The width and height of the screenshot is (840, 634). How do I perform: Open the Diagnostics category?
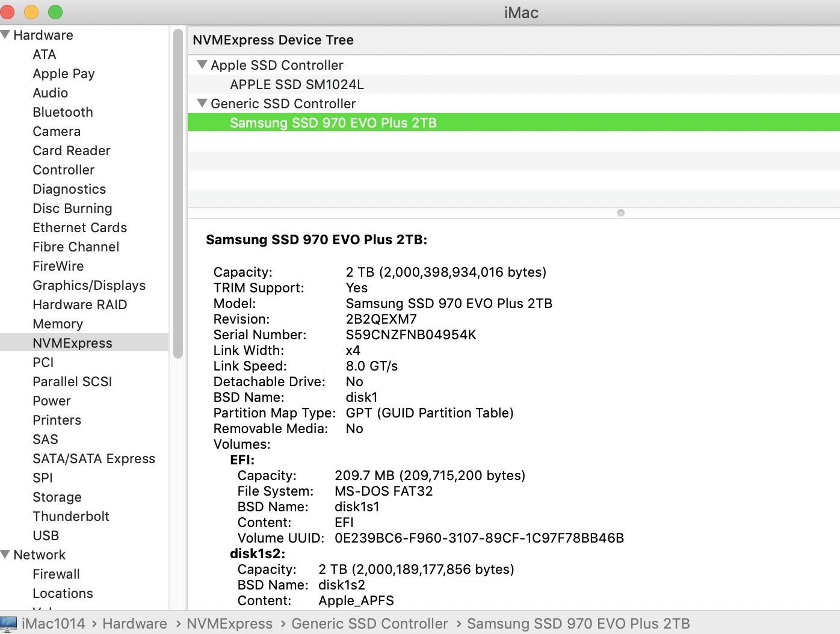[69, 189]
